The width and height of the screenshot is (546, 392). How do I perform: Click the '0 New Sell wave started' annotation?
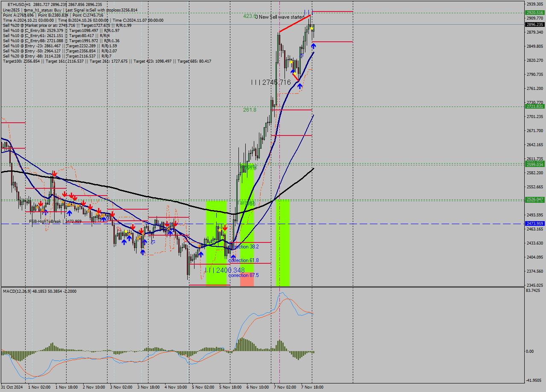(x=280, y=17)
